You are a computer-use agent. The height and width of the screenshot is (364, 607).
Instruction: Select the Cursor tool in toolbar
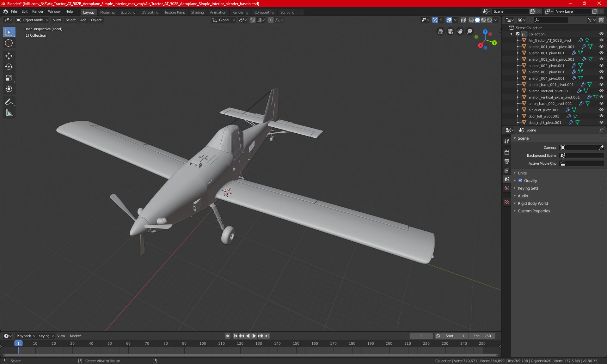(x=9, y=43)
